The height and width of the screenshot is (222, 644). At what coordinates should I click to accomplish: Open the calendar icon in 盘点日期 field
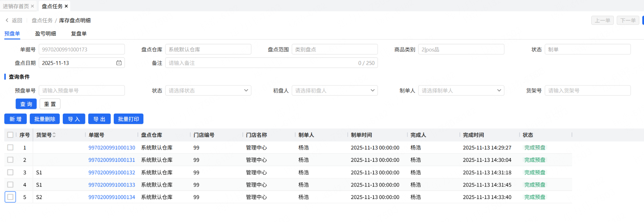pyautogui.click(x=119, y=63)
